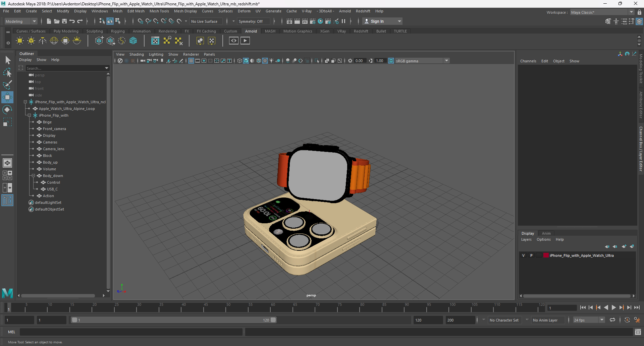This screenshot has height=346, width=644.
Task: Toggle Outliner layout icon in toolbox
Action: point(7,200)
